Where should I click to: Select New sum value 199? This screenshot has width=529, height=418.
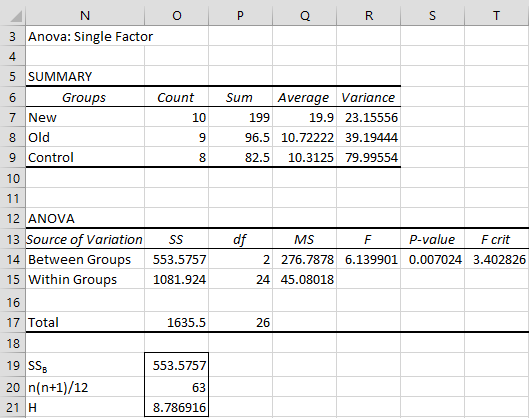point(240,117)
